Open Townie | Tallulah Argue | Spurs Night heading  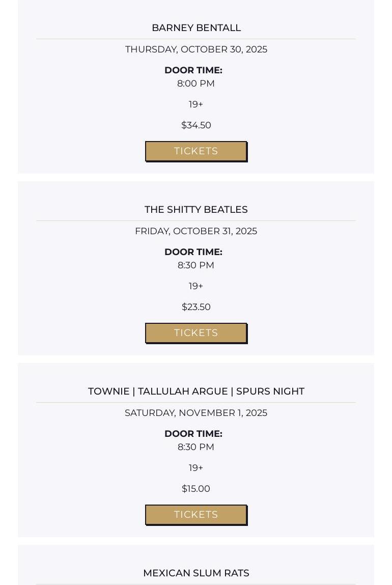click(x=196, y=392)
